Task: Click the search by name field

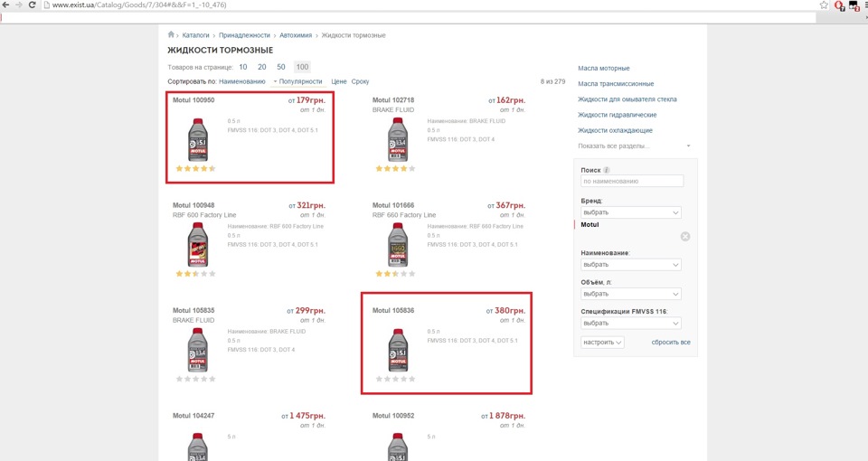Action: tap(632, 181)
